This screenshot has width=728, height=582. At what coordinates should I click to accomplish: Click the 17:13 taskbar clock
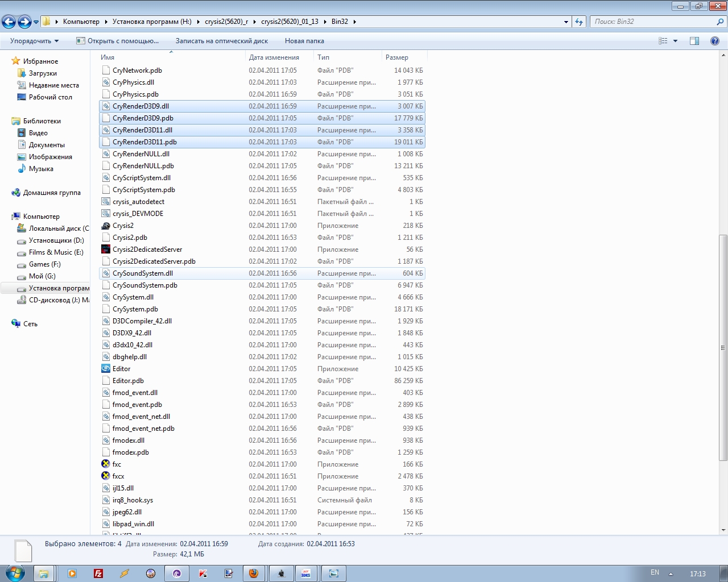point(697,573)
